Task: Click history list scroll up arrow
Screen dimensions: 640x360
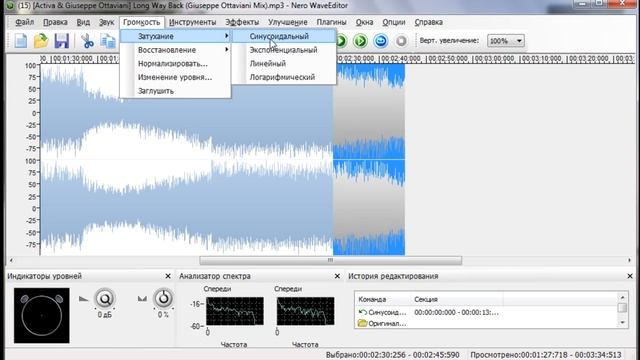Action: pyautogui.click(x=622, y=298)
